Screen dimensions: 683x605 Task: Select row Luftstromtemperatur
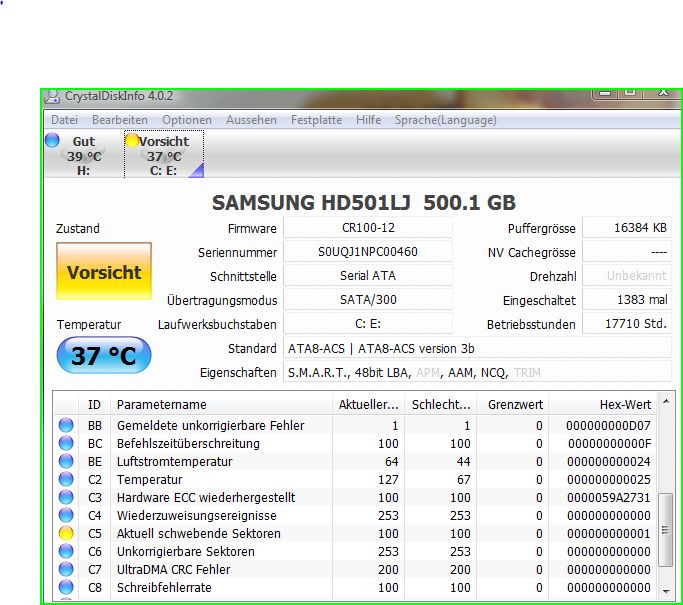click(355, 461)
